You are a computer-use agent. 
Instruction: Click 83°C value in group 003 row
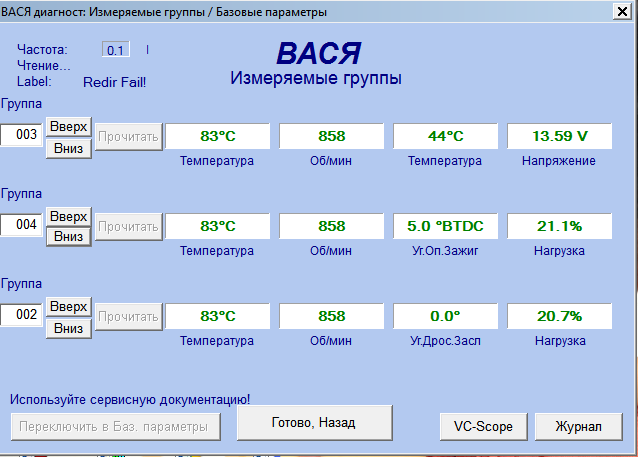[218, 136]
